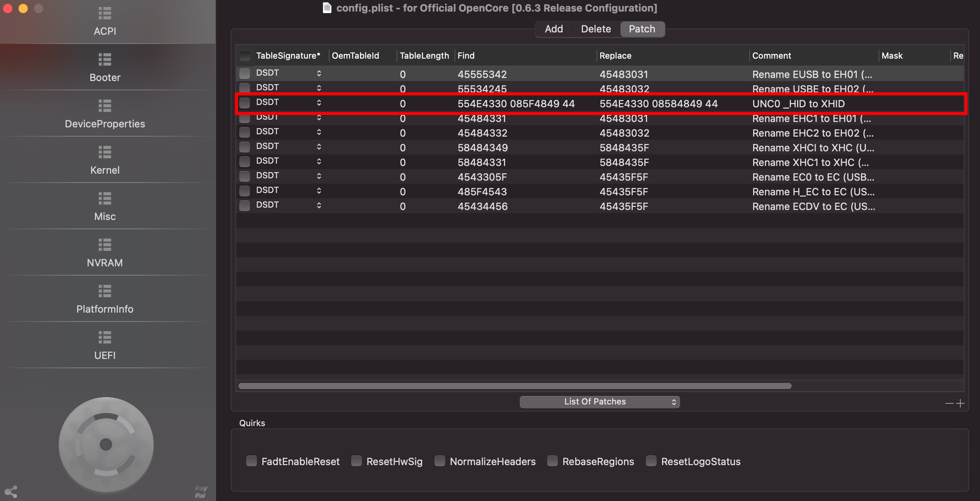Image resolution: width=980 pixels, height=501 pixels.
Task: Check the box for UNC0 _HID to XHID row
Action: 245,103
